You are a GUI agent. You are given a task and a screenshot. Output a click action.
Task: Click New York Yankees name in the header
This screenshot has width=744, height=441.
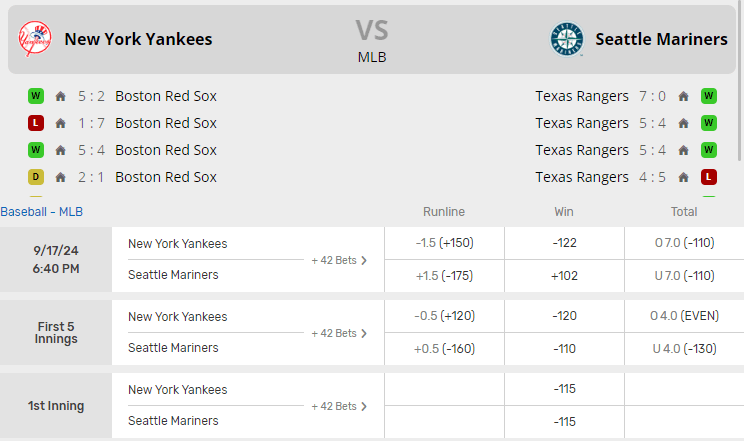click(138, 39)
